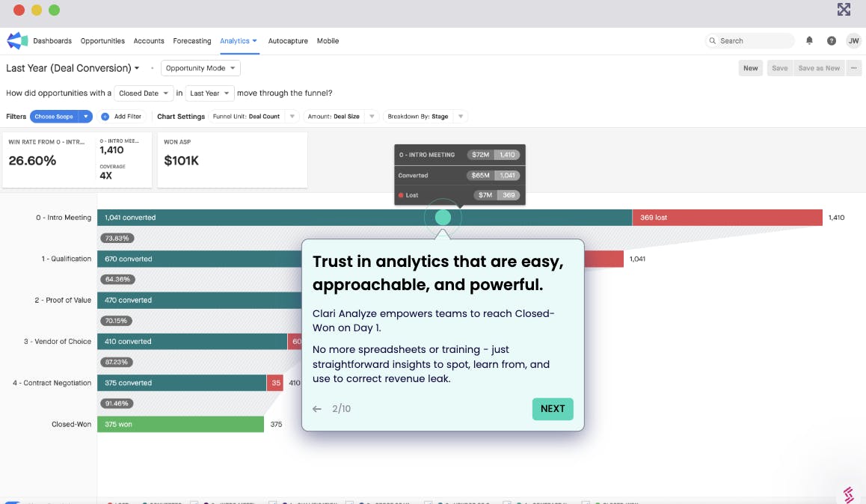
Task: Click the blue plus Add Filter icon
Action: (x=105, y=117)
